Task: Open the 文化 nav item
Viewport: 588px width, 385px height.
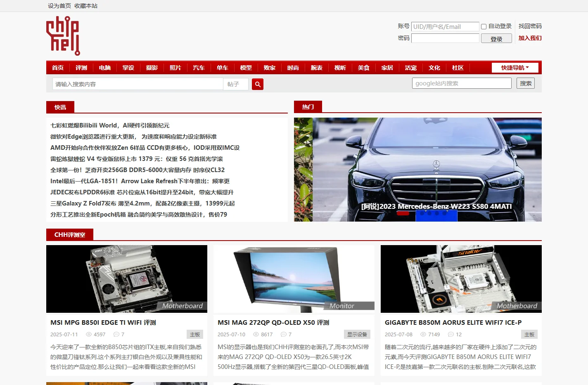Action: point(434,68)
